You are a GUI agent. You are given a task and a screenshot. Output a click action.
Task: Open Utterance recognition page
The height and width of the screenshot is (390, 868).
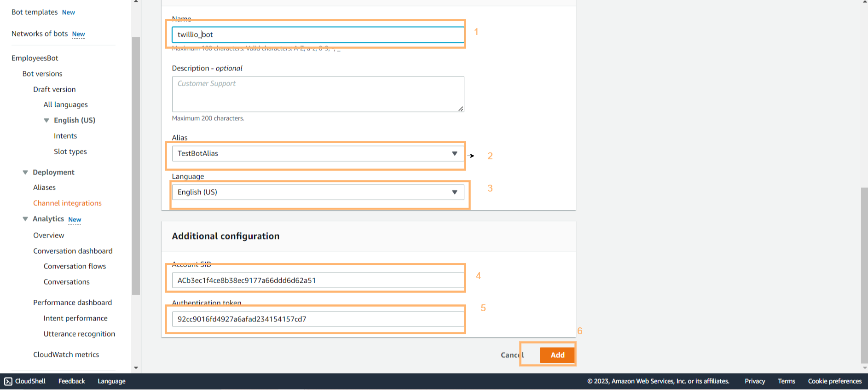[x=80, y=334]
